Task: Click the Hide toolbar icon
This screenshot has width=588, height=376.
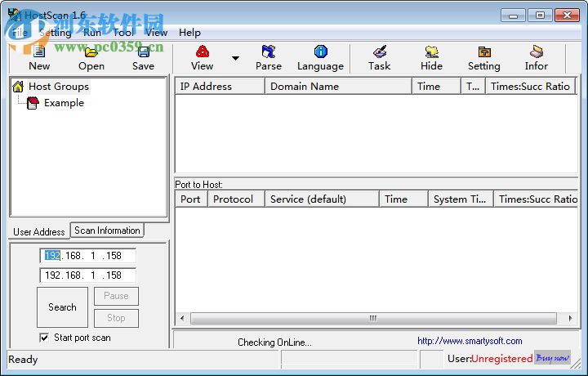Action: coord(432,51)
